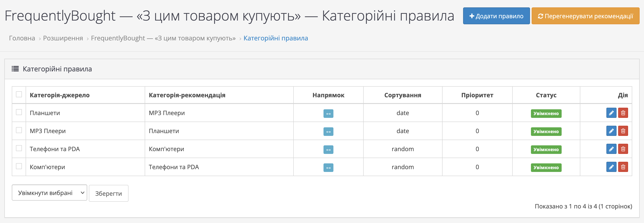Click bidirectional arrow icon in MP3 Плеери source row
644x223 pixels.
[328, 132]
